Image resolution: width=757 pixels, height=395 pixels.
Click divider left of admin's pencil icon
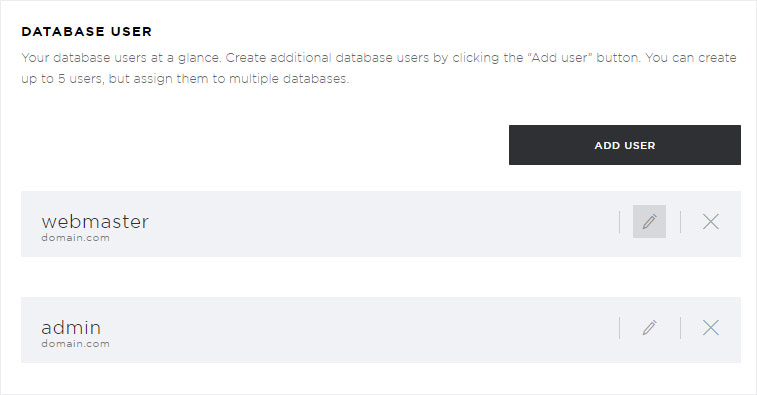[619, 328]
